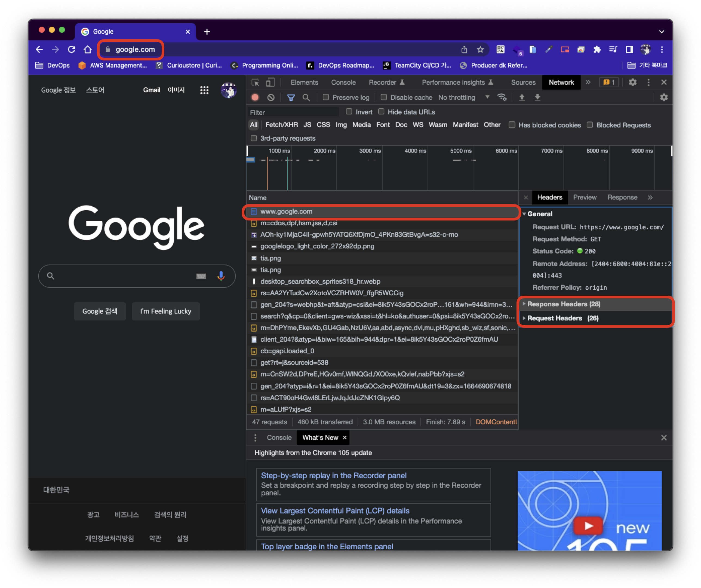The height and width of the screenshot is (588, 701).
Task: Open the network search magnifier
Action: [306, 97]
